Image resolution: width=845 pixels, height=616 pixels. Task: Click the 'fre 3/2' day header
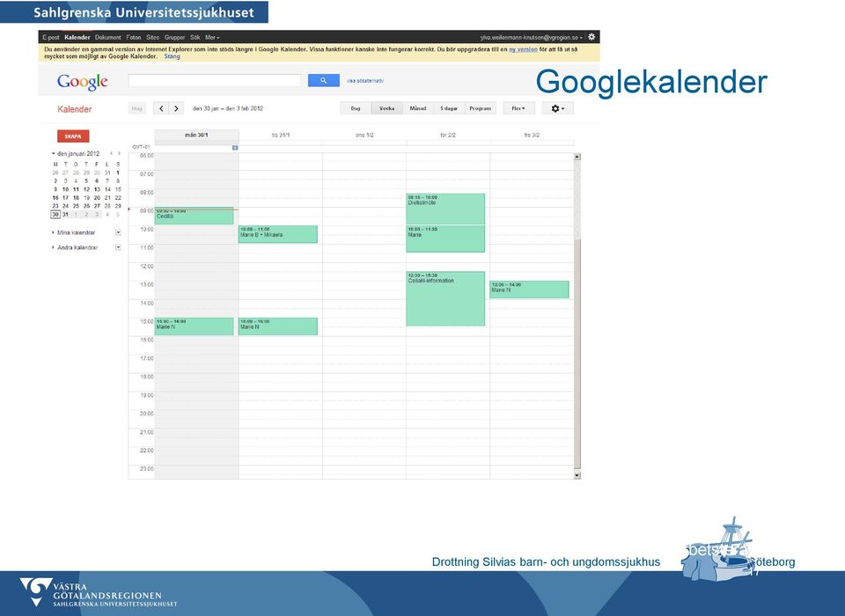coord(532,136)
